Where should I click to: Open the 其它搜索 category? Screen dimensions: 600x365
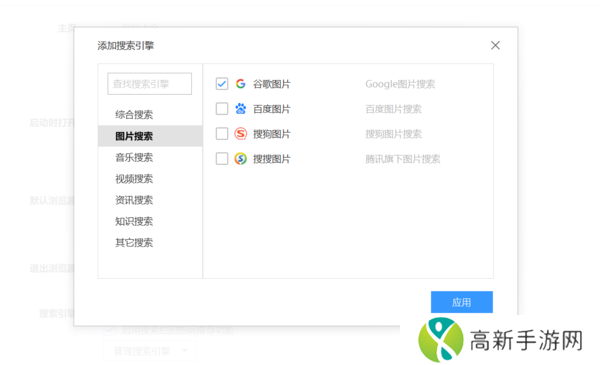click(x=150, y=243)
